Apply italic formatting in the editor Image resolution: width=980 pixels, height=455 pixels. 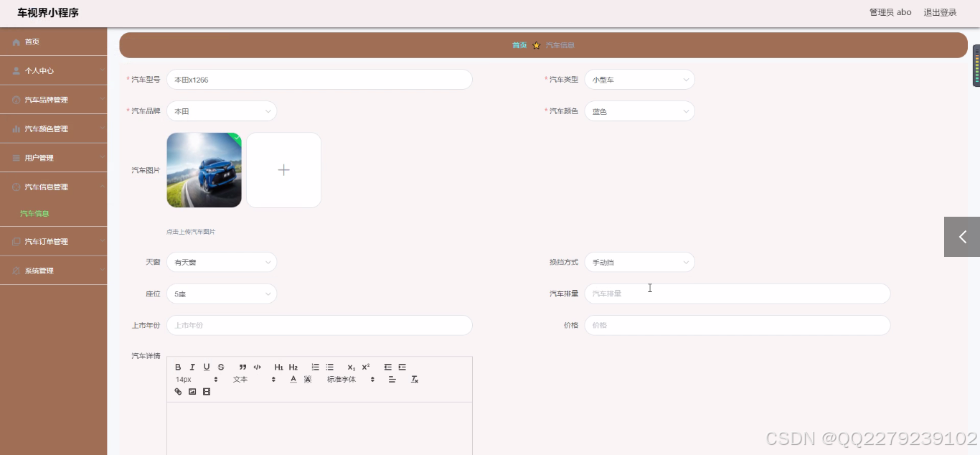point(192,367)
